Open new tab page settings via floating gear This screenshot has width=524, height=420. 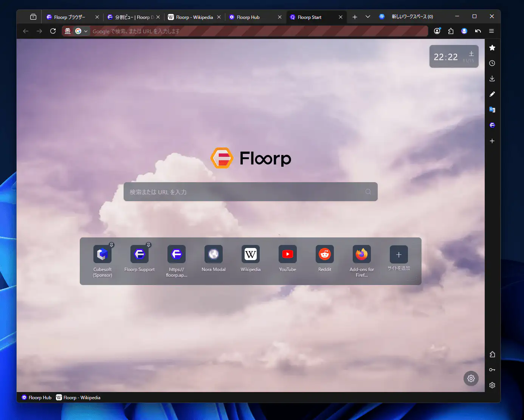pos(471,378)
